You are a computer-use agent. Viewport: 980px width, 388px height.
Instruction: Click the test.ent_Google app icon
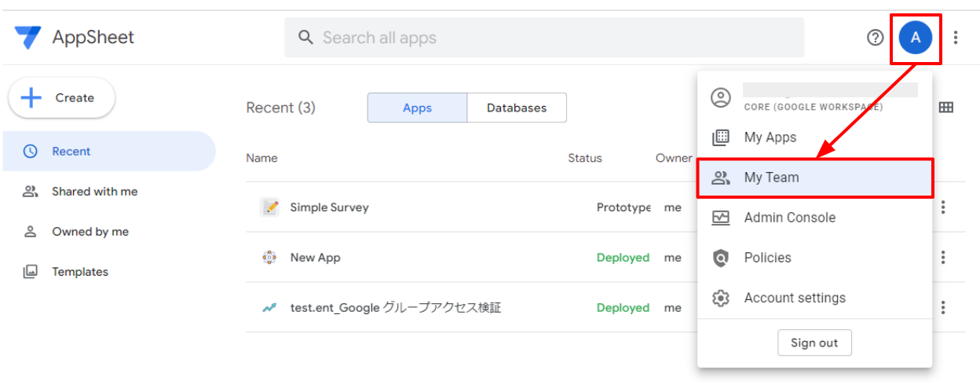pyautogui.click(x=269, y=308)
